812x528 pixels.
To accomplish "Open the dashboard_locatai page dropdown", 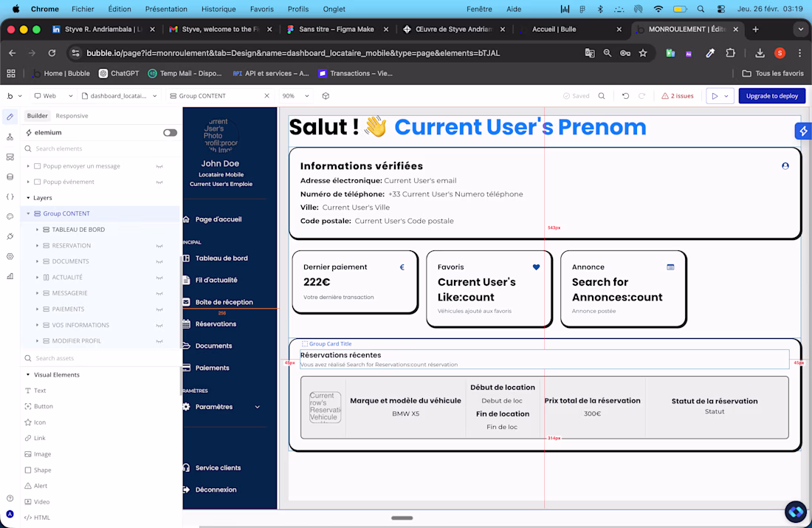I will coord(119,96).
